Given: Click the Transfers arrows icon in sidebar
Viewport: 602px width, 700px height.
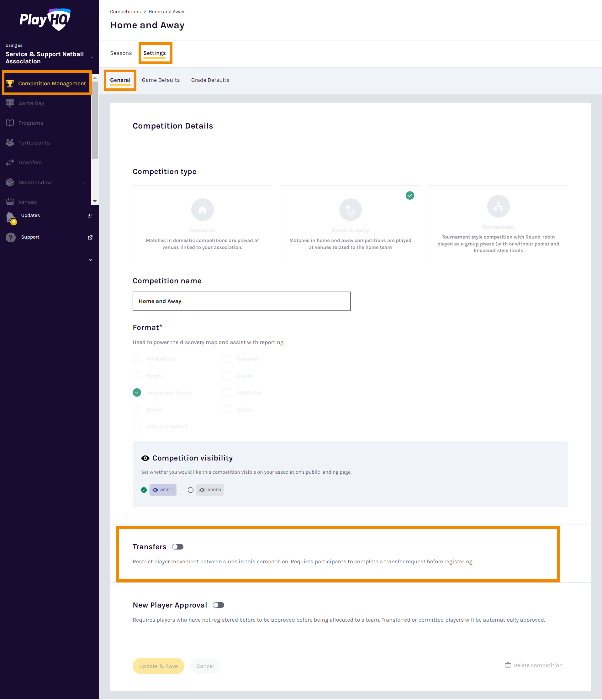Looking at the screenshot, I should point(10,162).
